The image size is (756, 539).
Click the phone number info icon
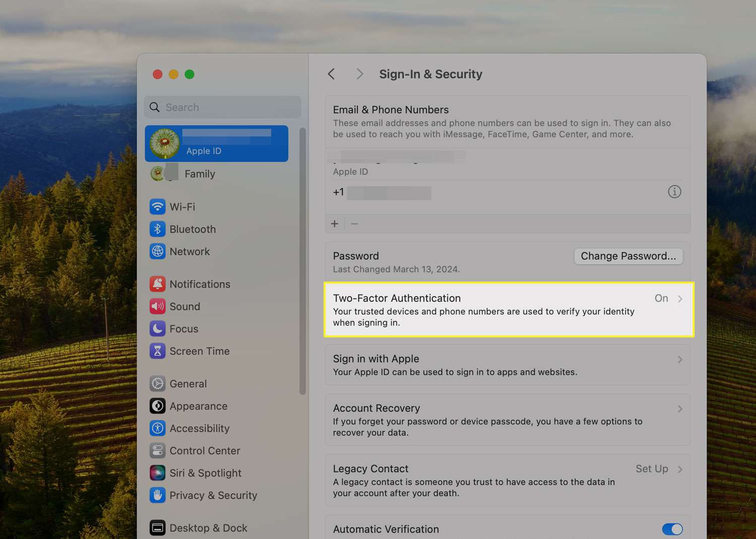tap(674, 192)
